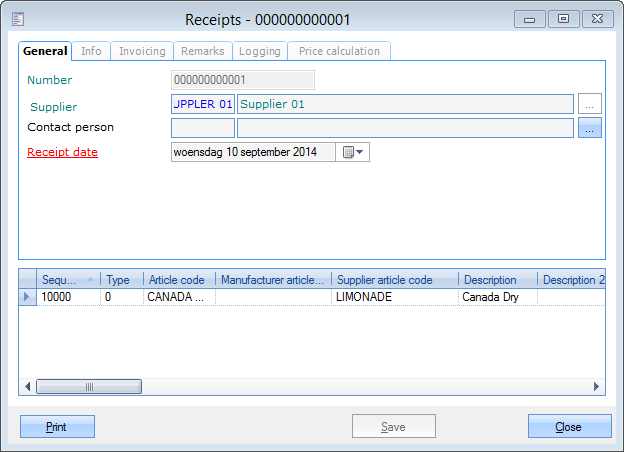The width and height of the screenshot is (624, 452).
Task: Select the Logging tab
Action: tap(259, 51)
